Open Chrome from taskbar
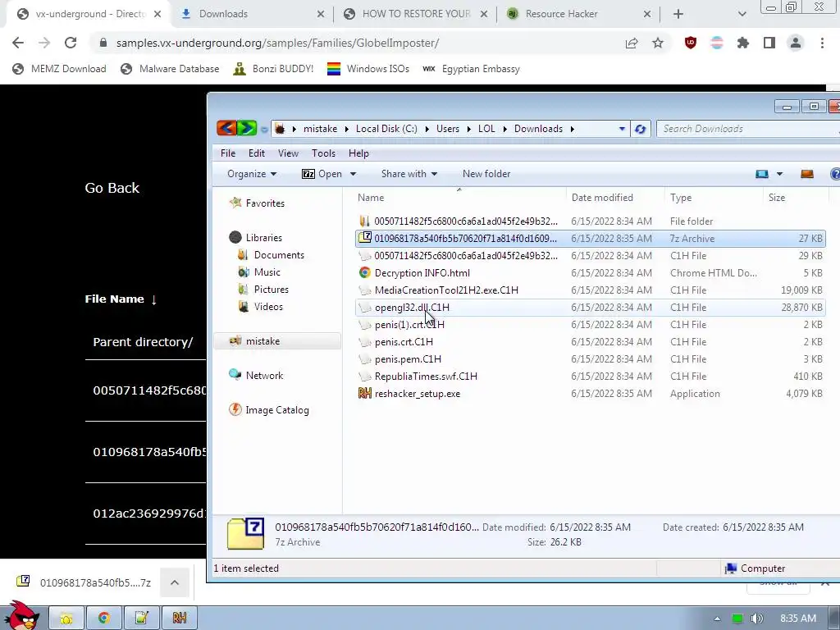 (x=104, y=619)
